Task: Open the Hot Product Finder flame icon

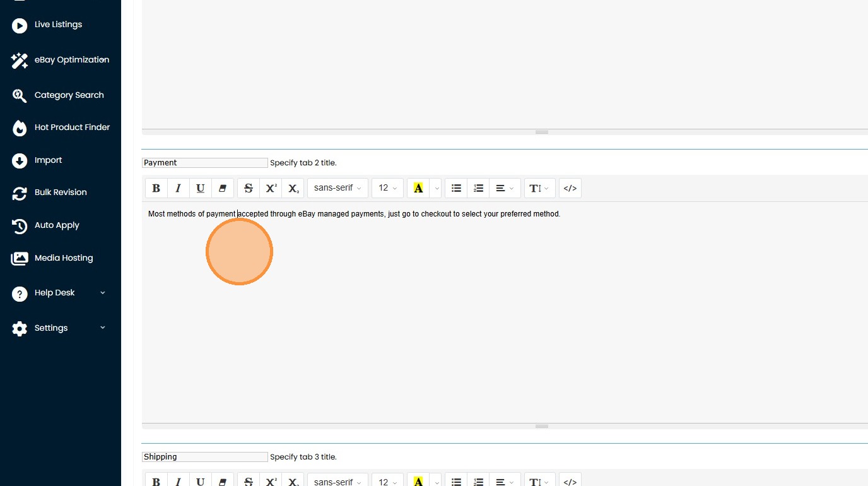Action: [20, 128]
